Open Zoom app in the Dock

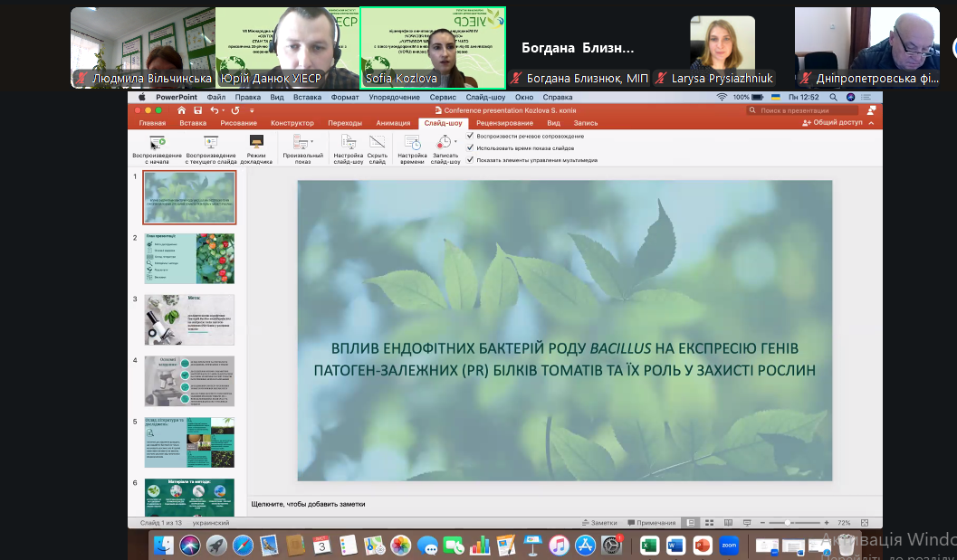pos(729,546)
